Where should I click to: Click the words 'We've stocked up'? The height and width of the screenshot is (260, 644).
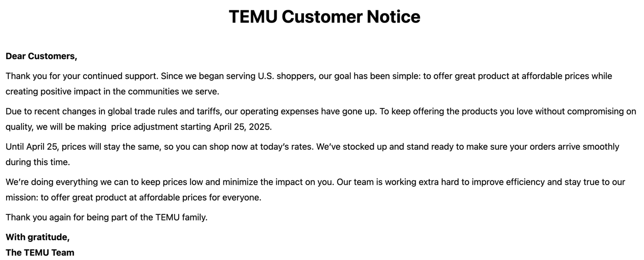point(352,147)
